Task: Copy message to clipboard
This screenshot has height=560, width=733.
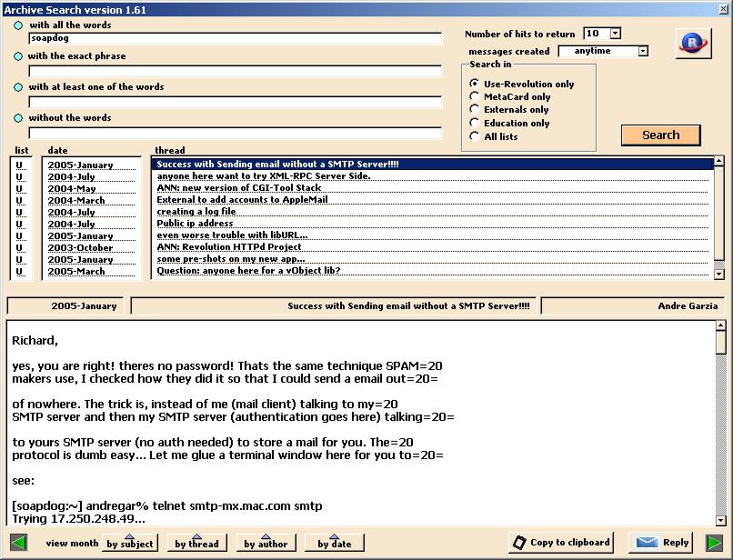Action: coord(560,543)
